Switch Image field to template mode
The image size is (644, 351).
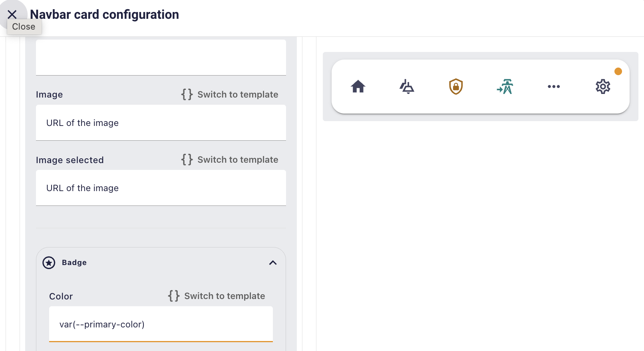pyautogui.click(x=230, y=95)
